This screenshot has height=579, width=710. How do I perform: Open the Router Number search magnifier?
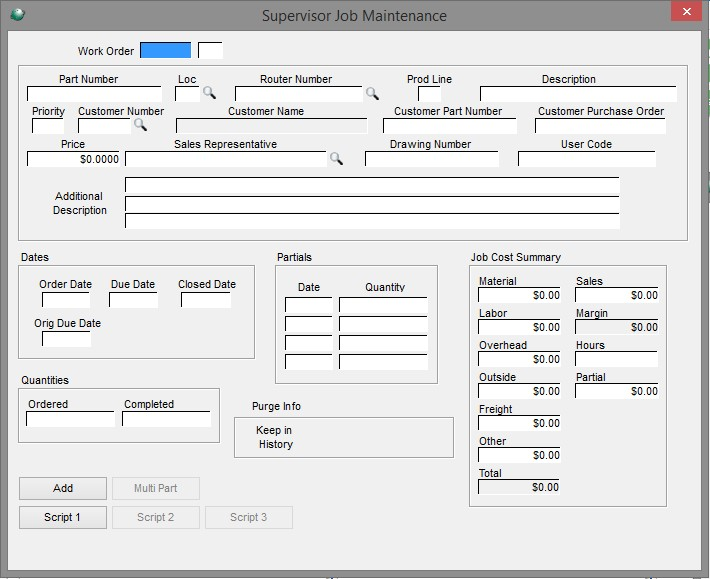point(372,94)
